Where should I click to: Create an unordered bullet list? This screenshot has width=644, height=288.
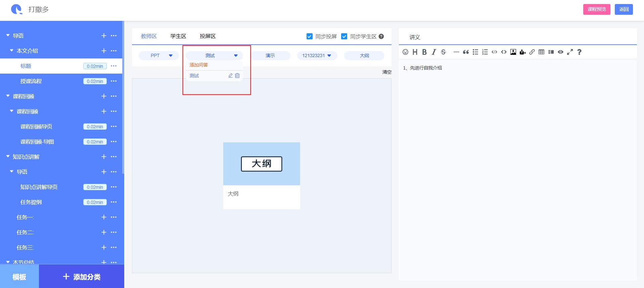click(x=475, y=52)
